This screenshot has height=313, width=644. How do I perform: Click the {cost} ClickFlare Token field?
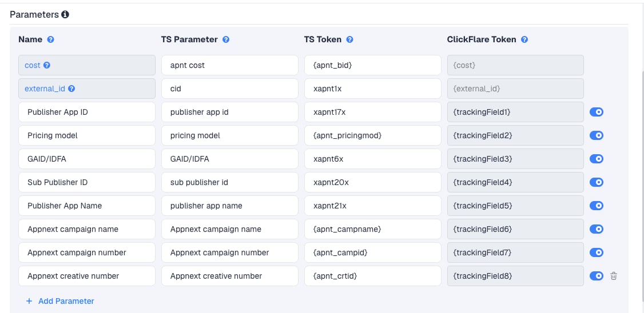point(515,65)
